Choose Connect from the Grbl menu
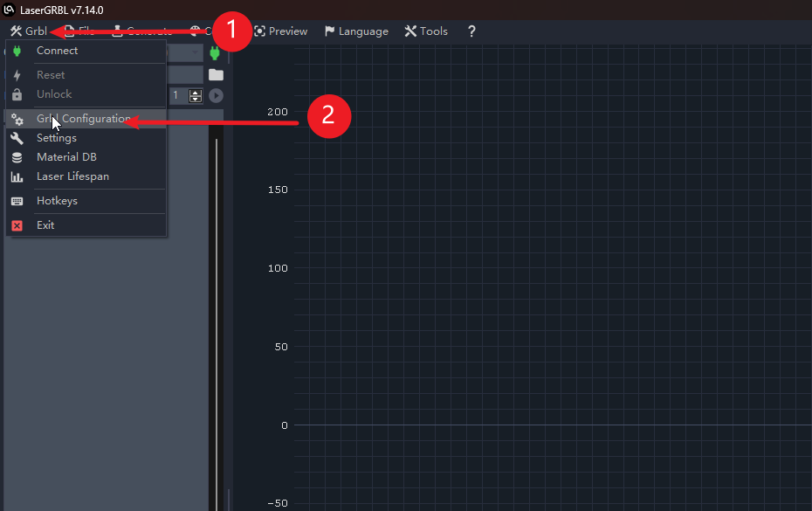The width and height of the screenshot is (812, 511). [x=57, y=51]
